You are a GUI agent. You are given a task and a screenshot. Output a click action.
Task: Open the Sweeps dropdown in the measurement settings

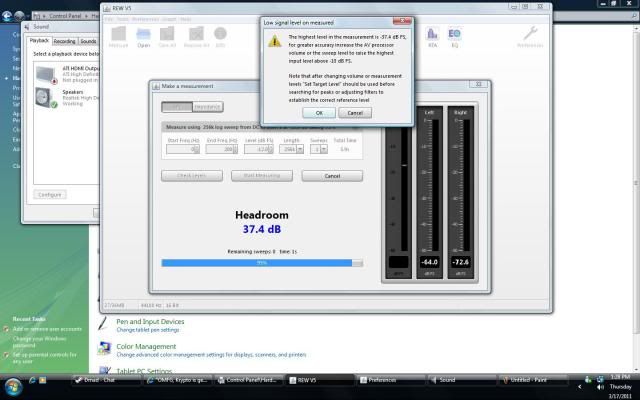(324, 149)
